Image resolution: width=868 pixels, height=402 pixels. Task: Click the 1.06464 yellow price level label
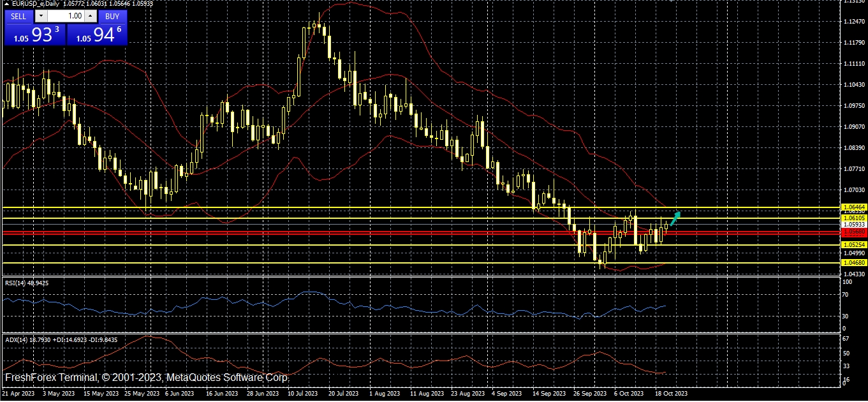pos(853,207)
